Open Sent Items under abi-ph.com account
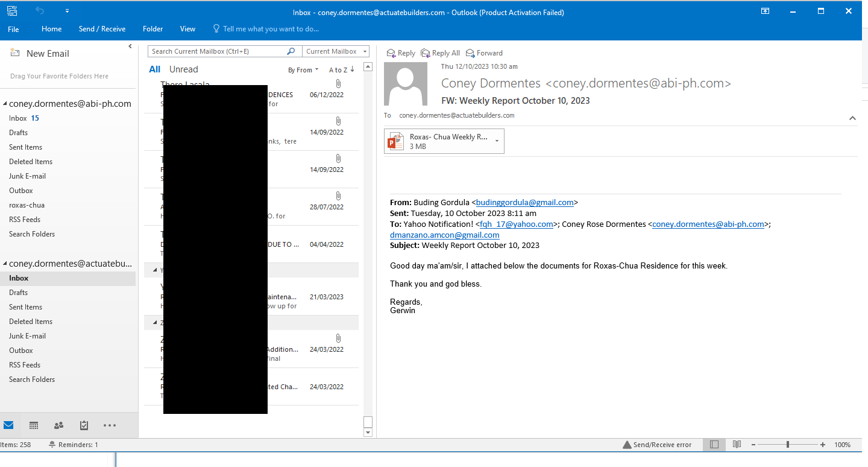This screenshot has height=467, width=868. click(x=26, y=147)
